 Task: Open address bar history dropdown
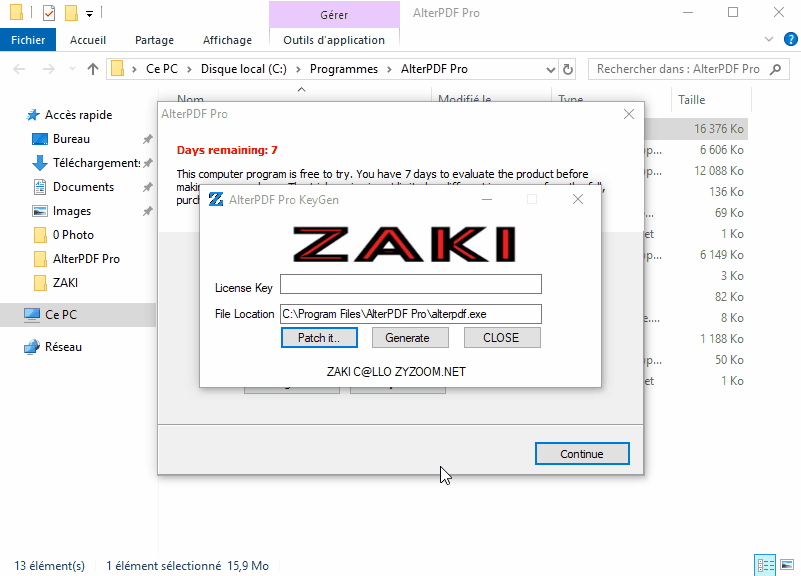551,69
